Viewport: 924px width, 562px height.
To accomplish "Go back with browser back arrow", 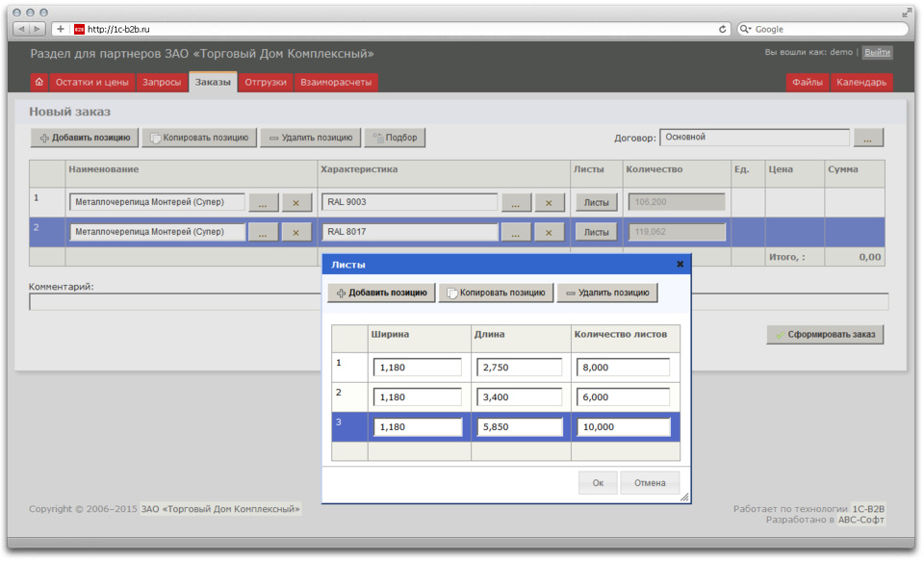I will pos(22,29).
